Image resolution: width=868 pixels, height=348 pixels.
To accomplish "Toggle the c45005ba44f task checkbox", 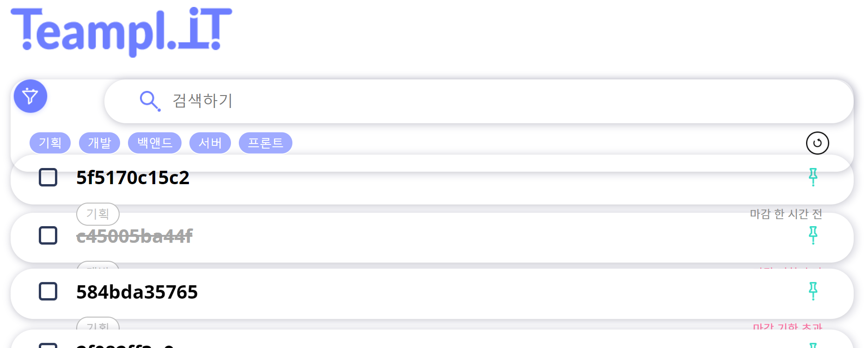I will (48, 235).
